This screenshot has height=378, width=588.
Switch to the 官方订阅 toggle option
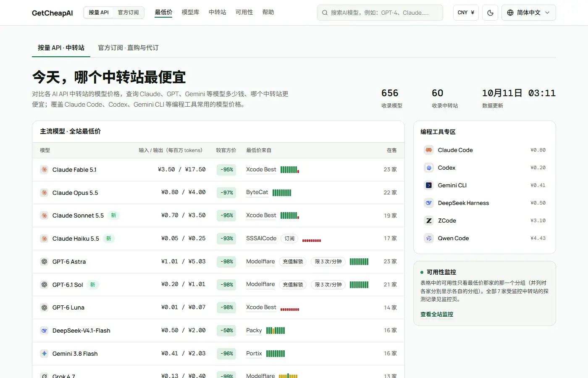tap(128, 13)
